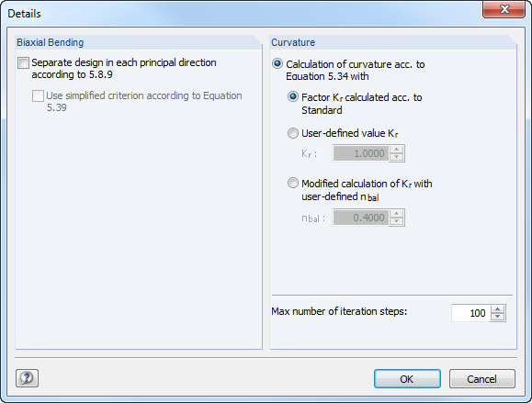Dismiss dialog with Cancel button
This screenshot has width=532, height=403.
[x=481, y=378]
